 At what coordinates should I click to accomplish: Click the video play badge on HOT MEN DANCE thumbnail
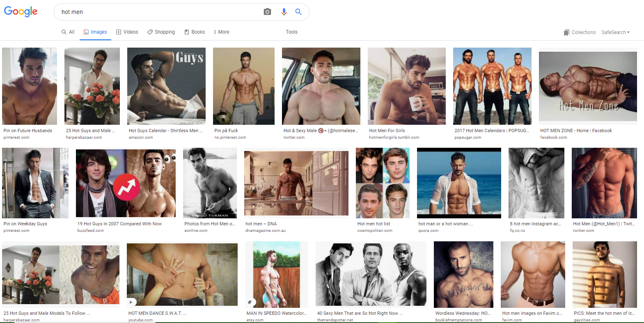pyautogui.click(x=131, y=302)
